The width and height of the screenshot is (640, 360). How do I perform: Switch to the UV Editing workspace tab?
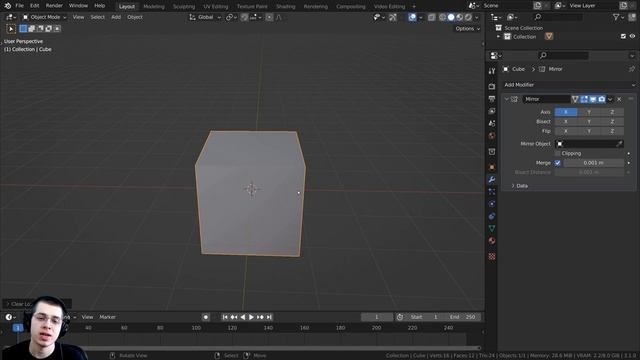click(x=216, y=7)
